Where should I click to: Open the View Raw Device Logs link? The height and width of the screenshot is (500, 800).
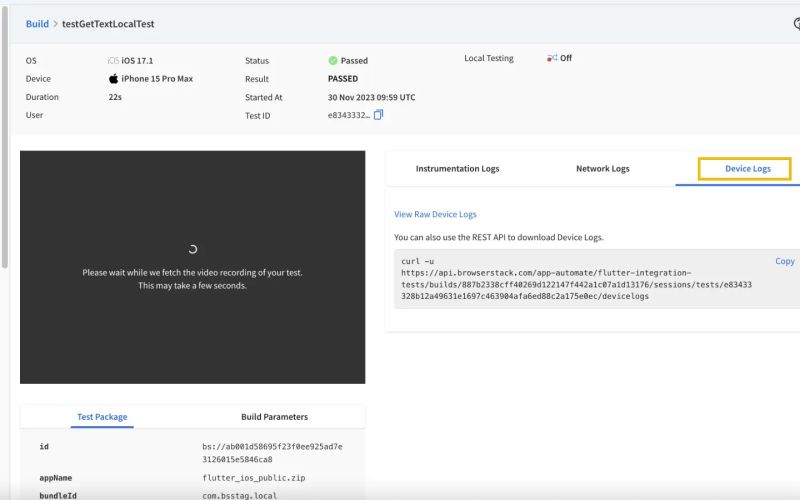tap(435, 214)
